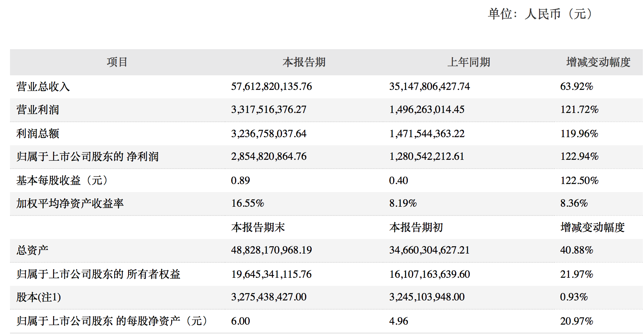Click the value 6.00

[x=240, y=321]
